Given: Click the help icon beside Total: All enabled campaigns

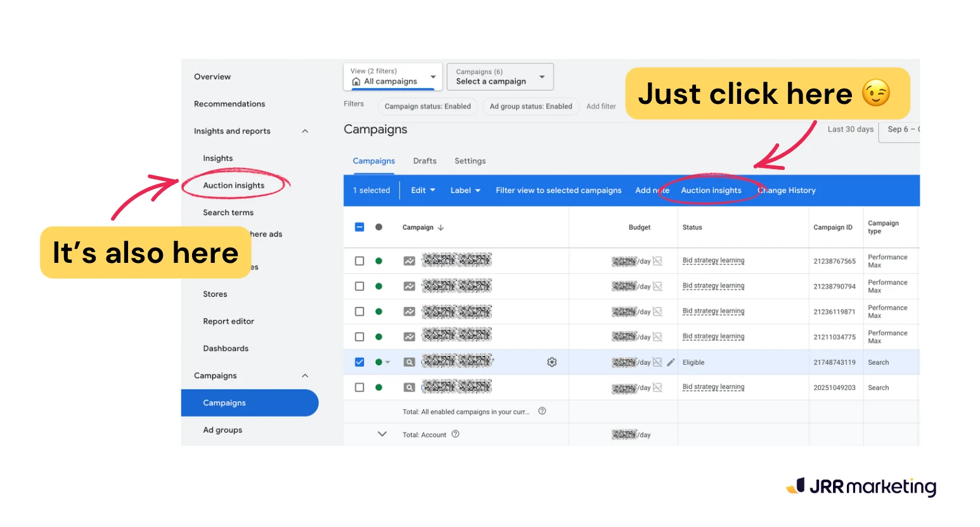Looking at the screenshot, I should point(542,411).
